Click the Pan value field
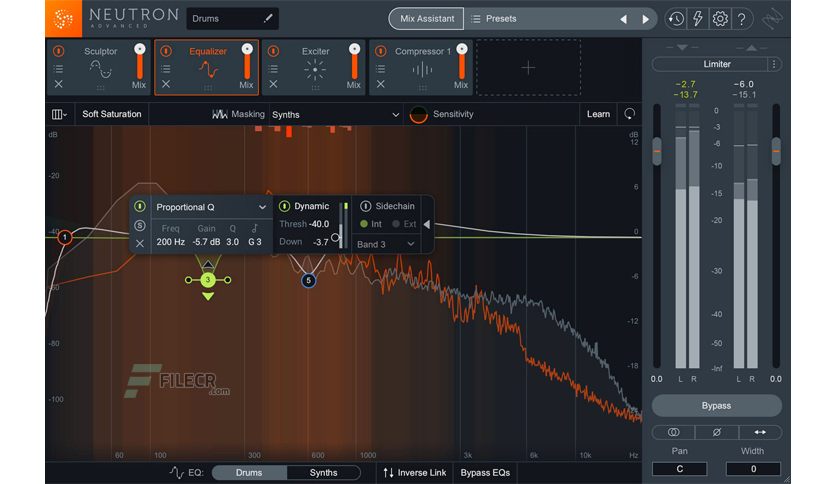 click(x=680, y=469)
